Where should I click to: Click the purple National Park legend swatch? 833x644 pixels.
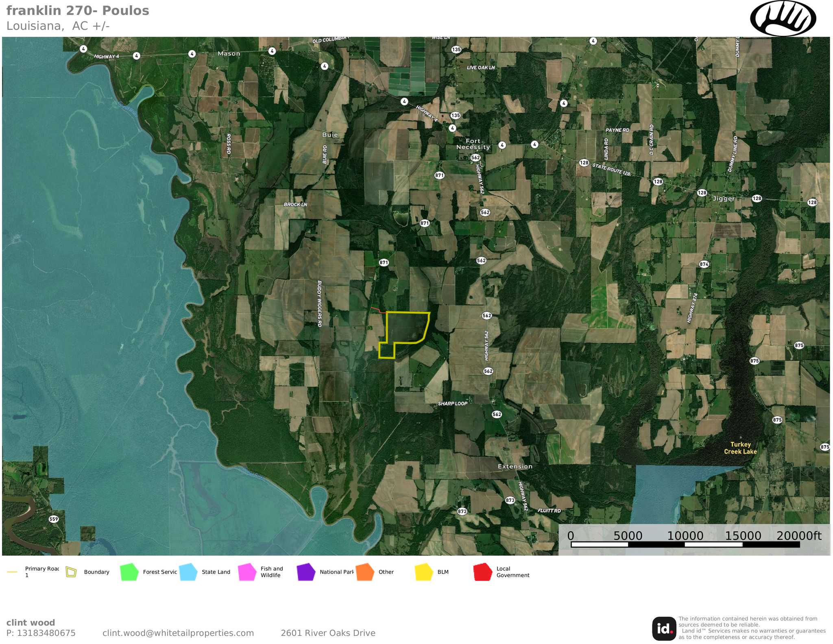tap(306, 572)
